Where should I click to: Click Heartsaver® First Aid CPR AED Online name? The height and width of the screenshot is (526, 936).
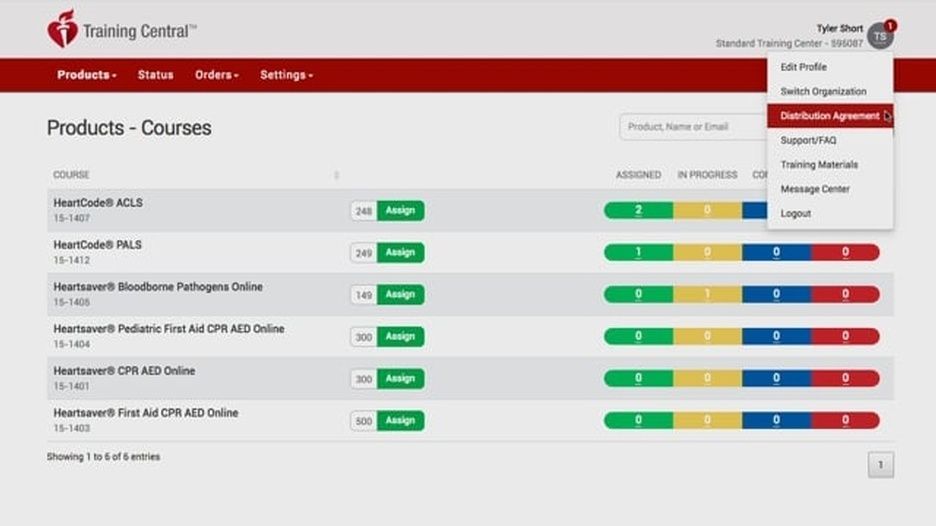(146, 413)
